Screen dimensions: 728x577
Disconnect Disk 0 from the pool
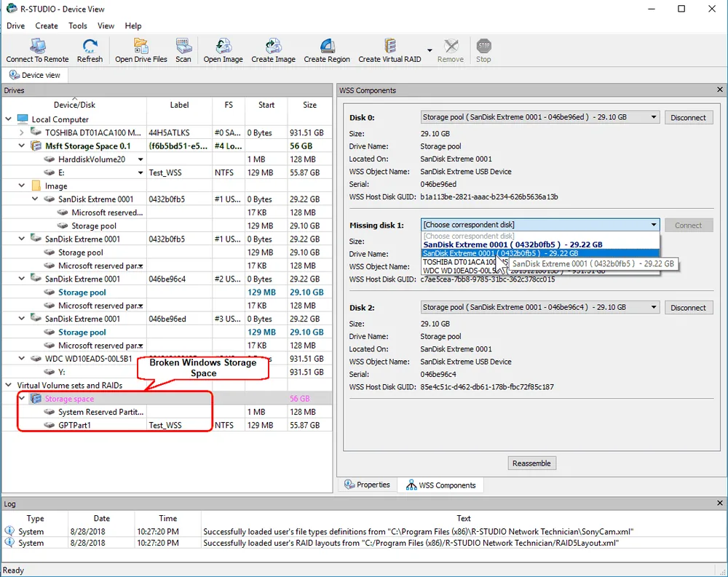pos(688,117)
